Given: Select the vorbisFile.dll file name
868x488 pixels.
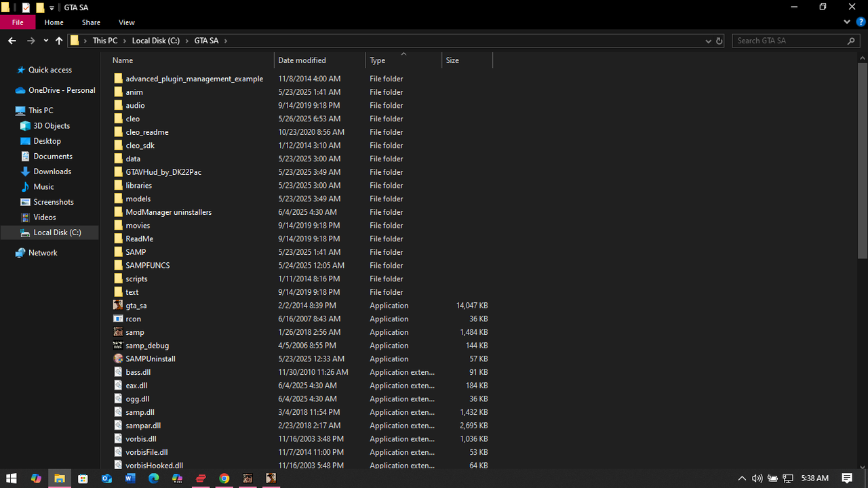Looking at the screenshot, I should pyautogui.click(x=146, y=452).
